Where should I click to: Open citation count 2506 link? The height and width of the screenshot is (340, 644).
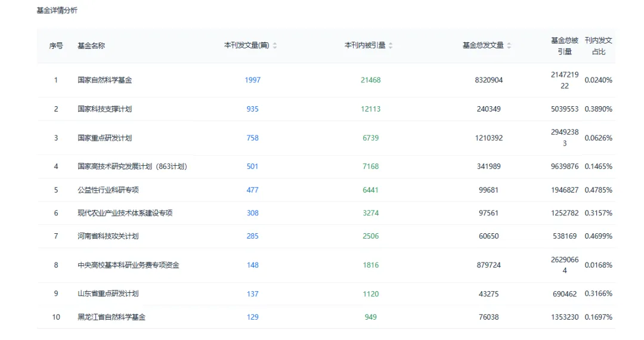371,236
